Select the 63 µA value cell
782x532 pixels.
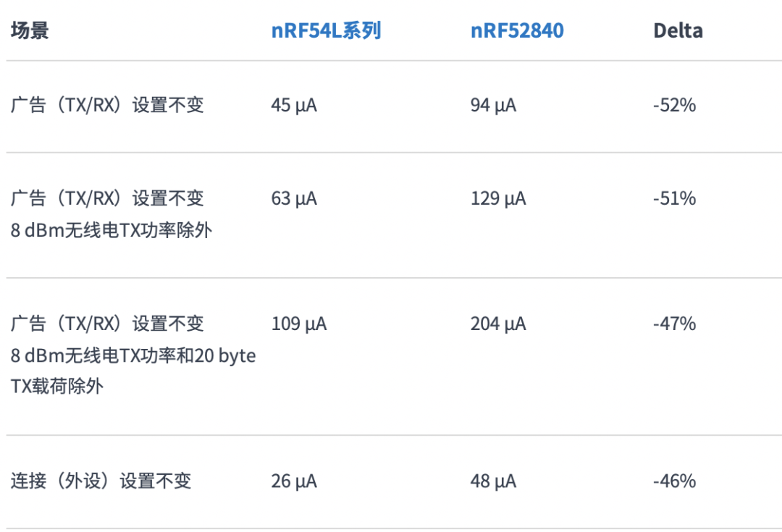pos(294,198)
